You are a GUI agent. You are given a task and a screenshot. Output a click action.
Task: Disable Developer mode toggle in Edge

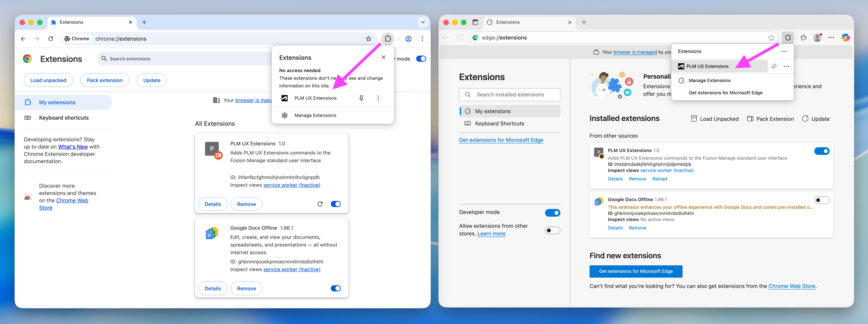click(x=552, y=213)
